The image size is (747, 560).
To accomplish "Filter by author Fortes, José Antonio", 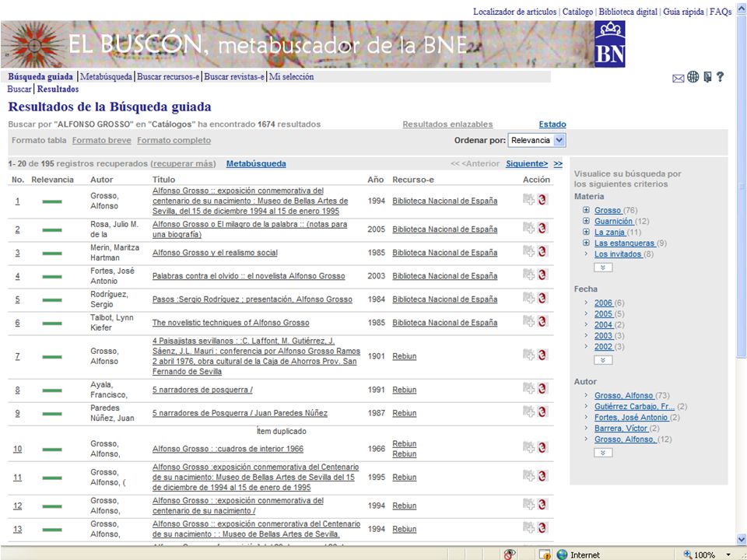I will 631,418.
